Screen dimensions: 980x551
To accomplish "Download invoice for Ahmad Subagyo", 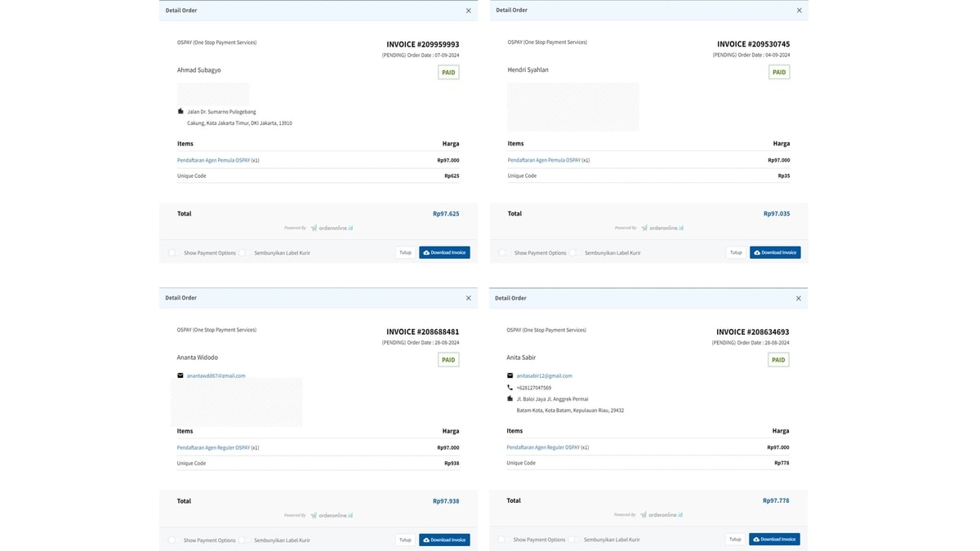I will point(444,253).
